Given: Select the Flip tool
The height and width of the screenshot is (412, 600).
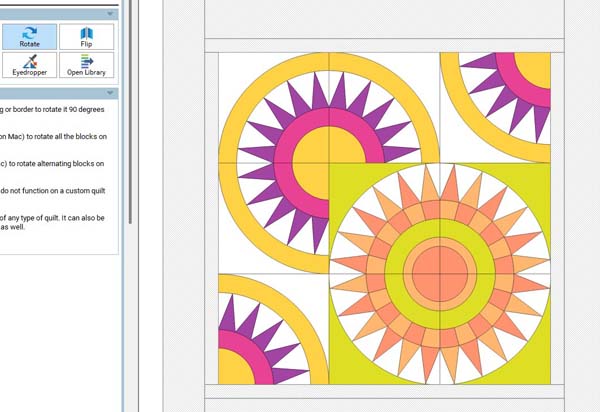Looking at the screenshot, I should (86, 37).
